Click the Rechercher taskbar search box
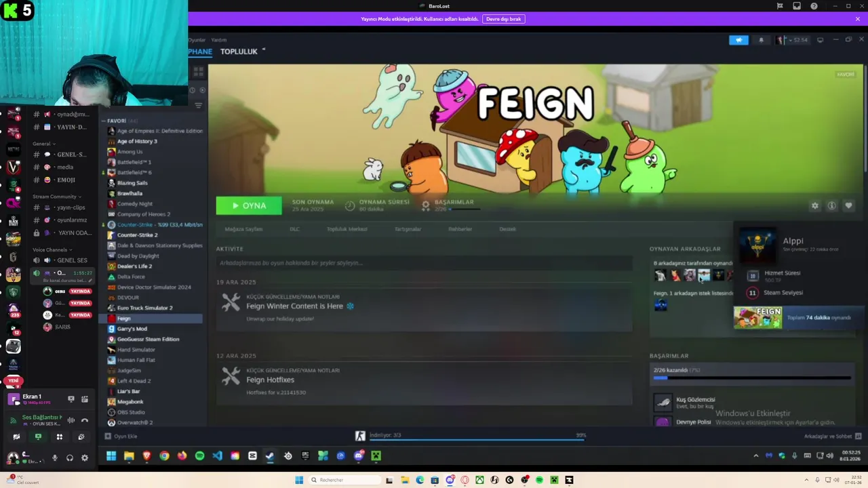Viewport: 868px width, 488px height. click(343, 480)
